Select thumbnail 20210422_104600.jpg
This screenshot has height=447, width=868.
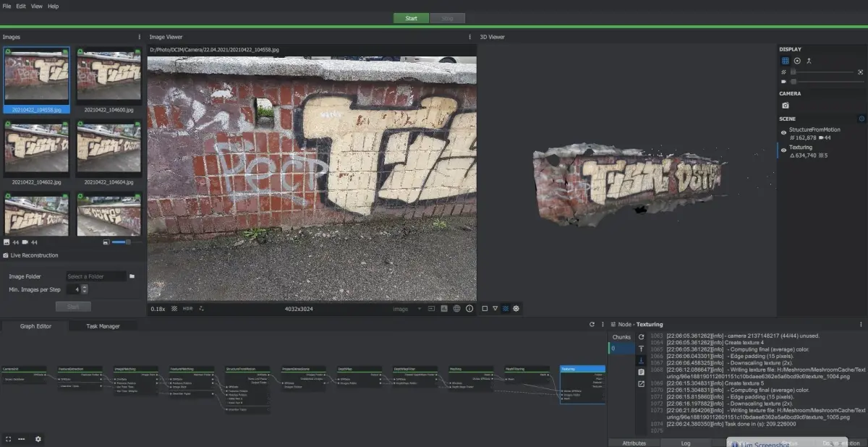click(x=109, y=80)
